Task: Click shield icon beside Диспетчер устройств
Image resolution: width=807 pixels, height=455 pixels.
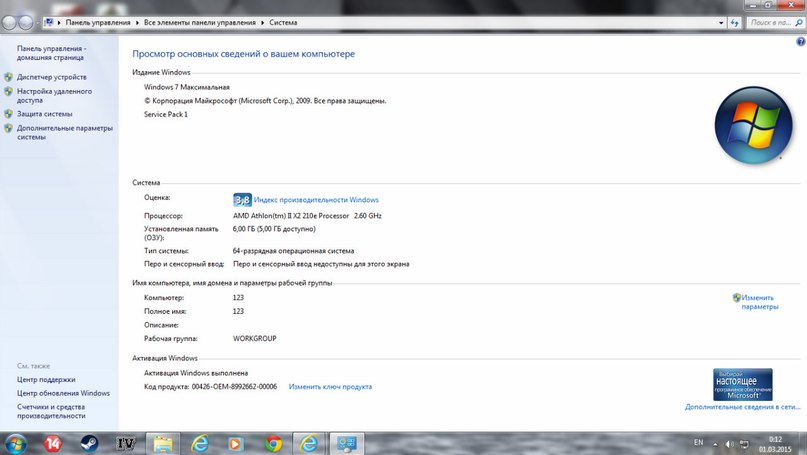Action: click(x=8, y=77)
